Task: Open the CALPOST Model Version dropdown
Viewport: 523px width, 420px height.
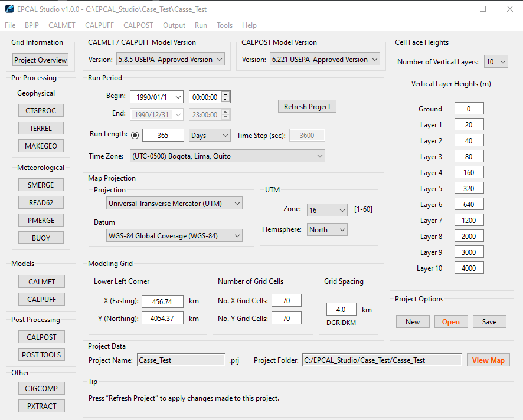Action: point(325,60)
